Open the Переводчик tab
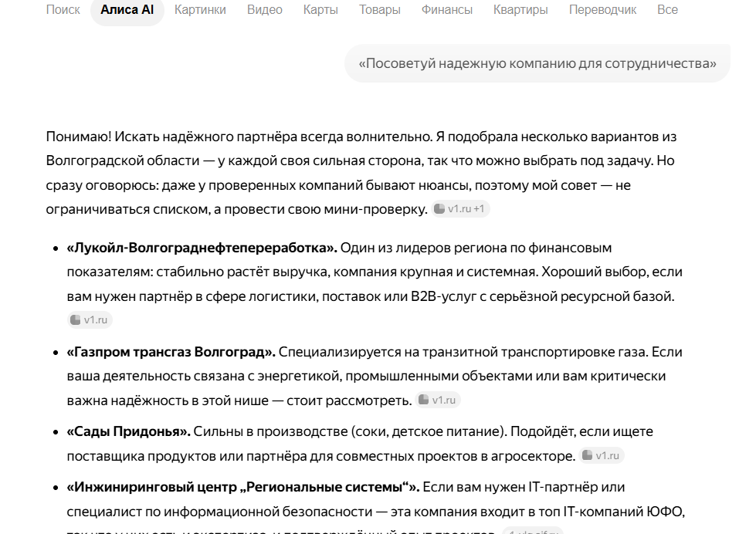This screenshot has width=756, height=534. pyautogui.click(x=602, y=9)
